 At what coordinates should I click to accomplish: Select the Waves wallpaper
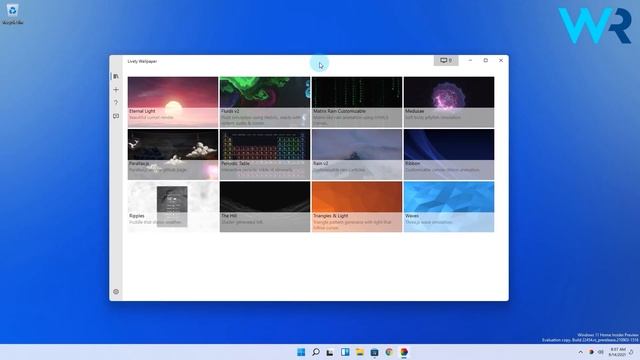point(449,207)
